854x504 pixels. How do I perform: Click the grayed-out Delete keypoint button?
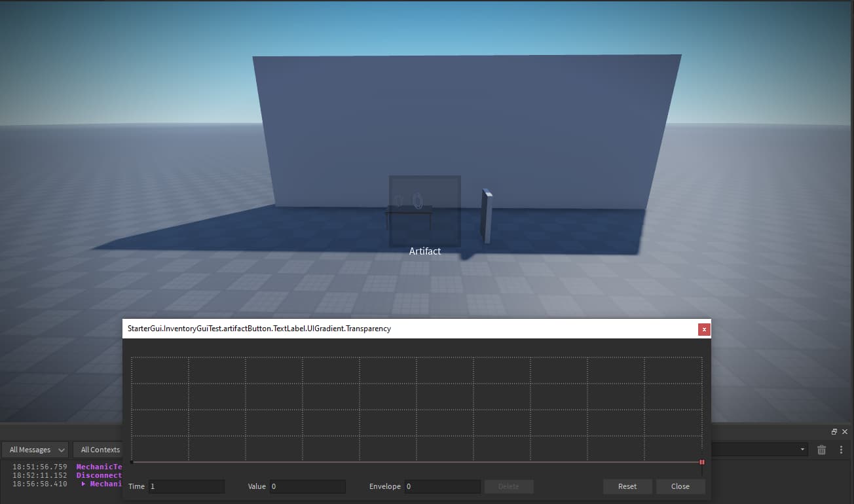coord(509,486)
